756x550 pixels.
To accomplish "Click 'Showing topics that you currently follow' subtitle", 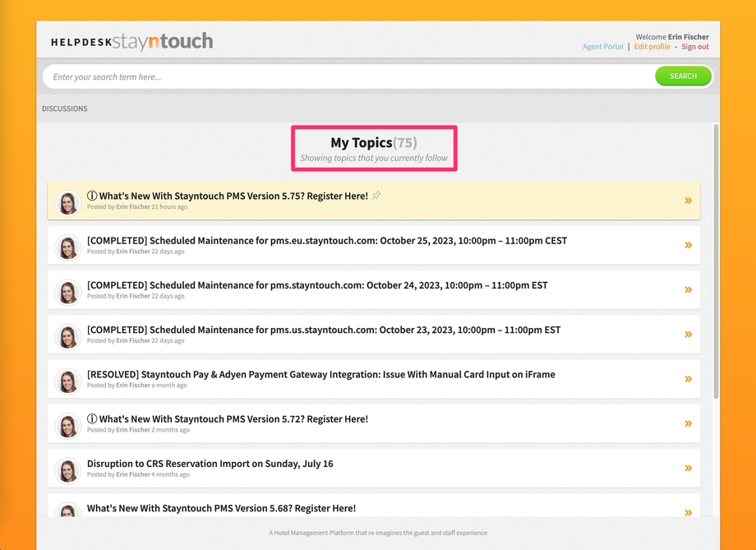I will pos(374,158).
